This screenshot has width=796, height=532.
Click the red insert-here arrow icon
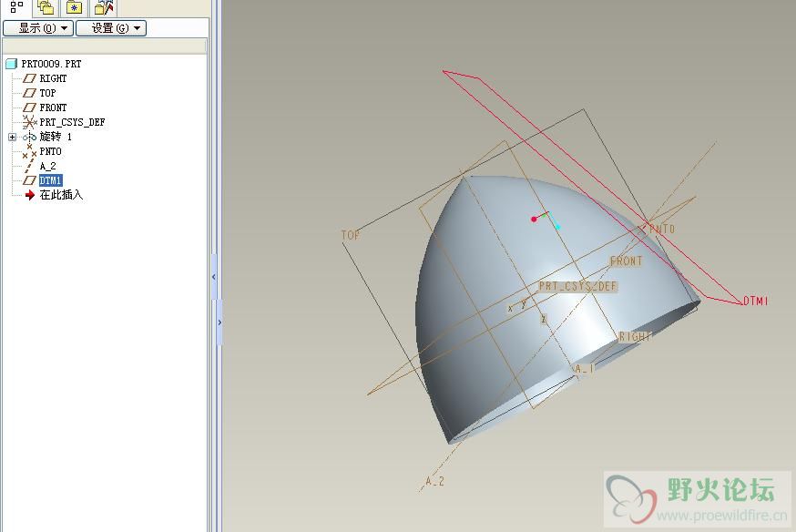pos(30,195)
